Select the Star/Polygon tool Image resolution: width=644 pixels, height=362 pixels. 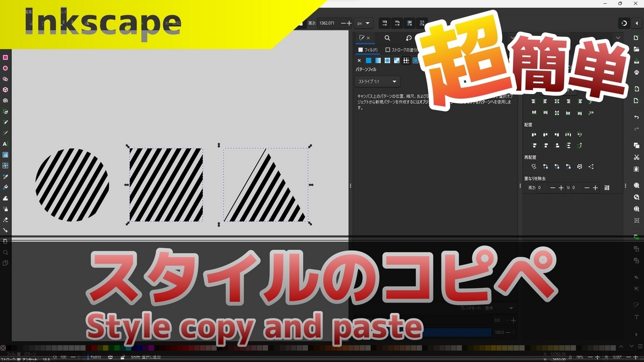tap(5, 79)
